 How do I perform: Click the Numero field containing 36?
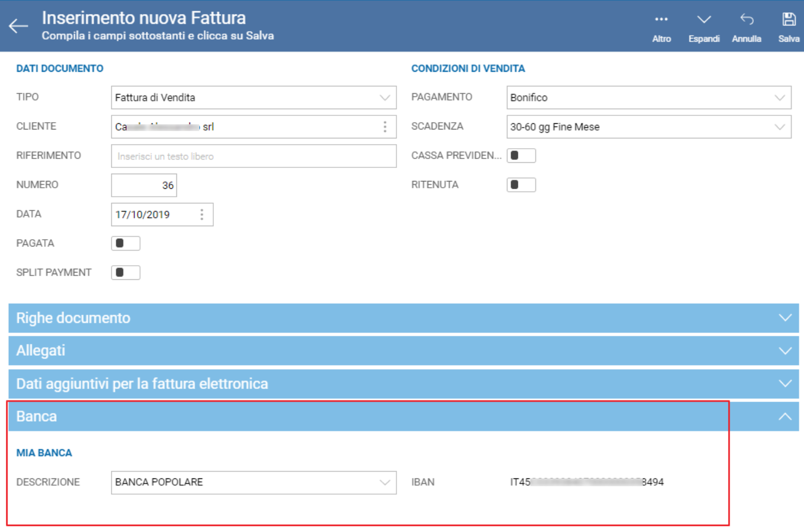point(144,185)
